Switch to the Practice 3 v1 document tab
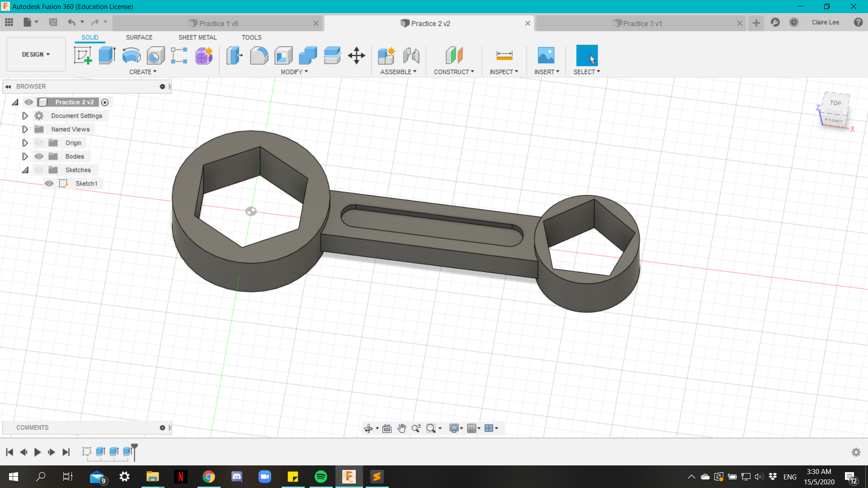 point(641,23)
